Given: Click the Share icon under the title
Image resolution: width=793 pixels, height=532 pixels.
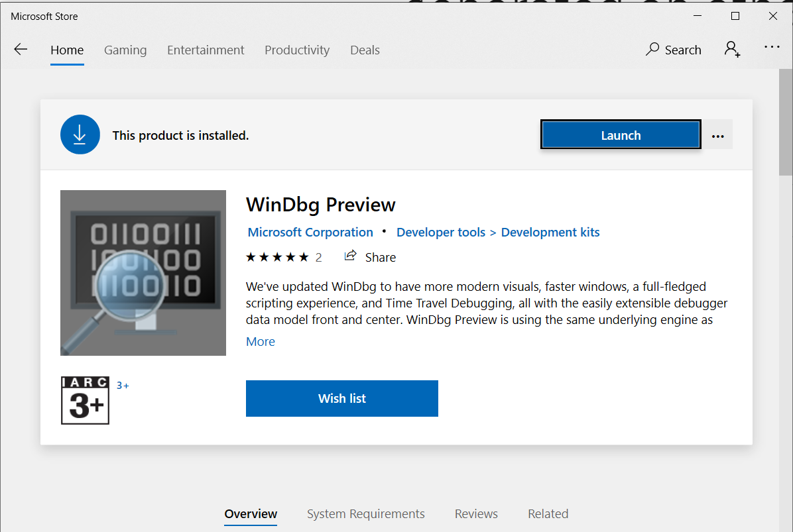Looking at the screenshot, I should tap(351, 256).
